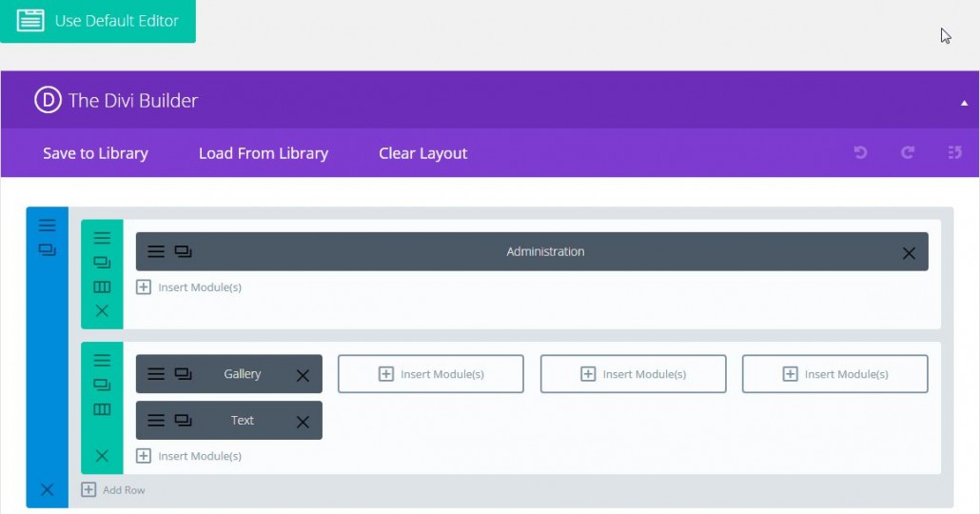Click Save to Library
Image resolution: width=980 pixels, height=514 pixels.
(95, 153)
